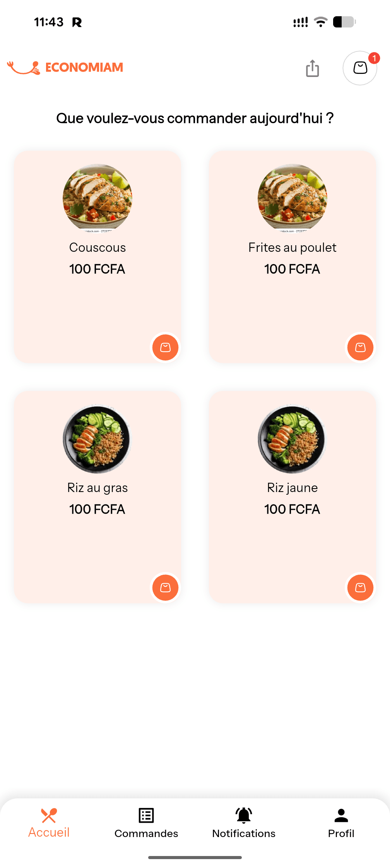Open the Notifications tab label
This screenshot has height=868, width=390.
[244, 833]
